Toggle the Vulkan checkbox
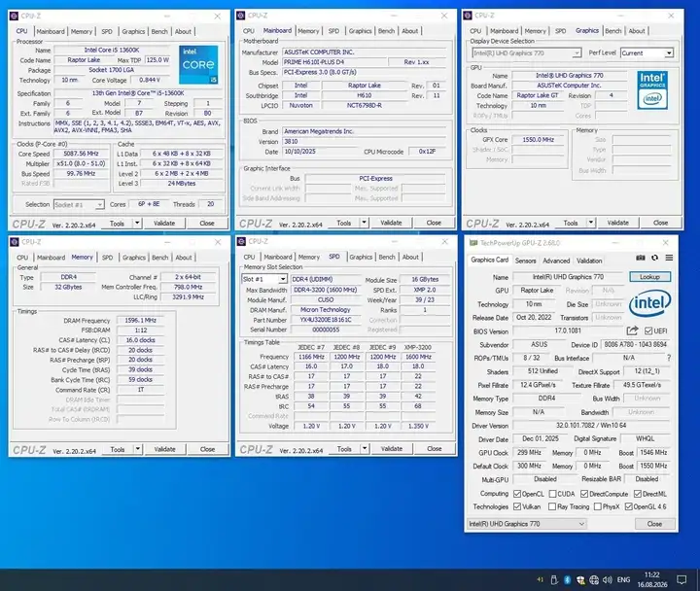 point(517,506)
